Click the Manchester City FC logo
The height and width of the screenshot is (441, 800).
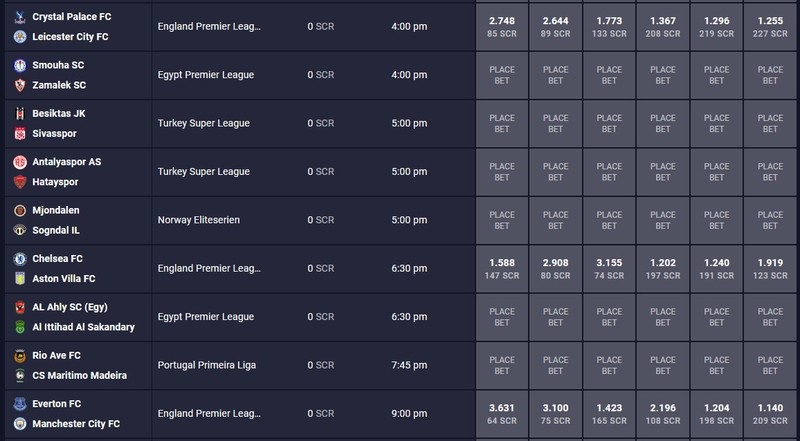pos(20,424)
